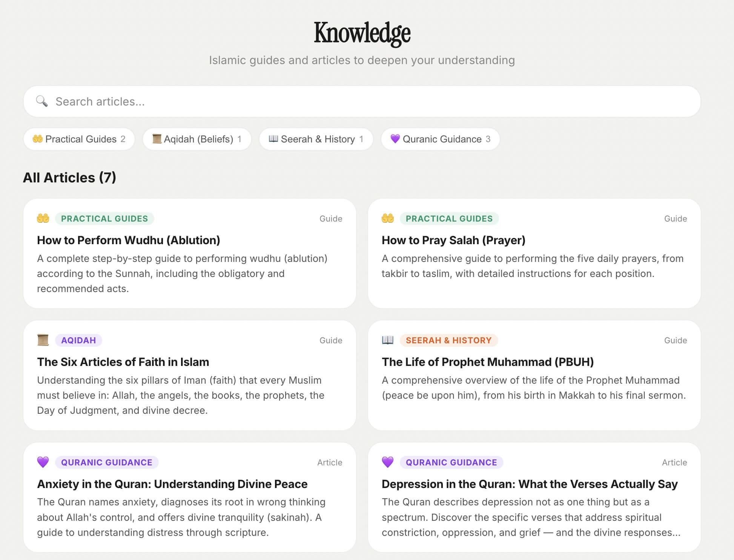The image size is (734, 560).
Task: Click the Article label on the Depression card
Action: click(x=675, y=462)
